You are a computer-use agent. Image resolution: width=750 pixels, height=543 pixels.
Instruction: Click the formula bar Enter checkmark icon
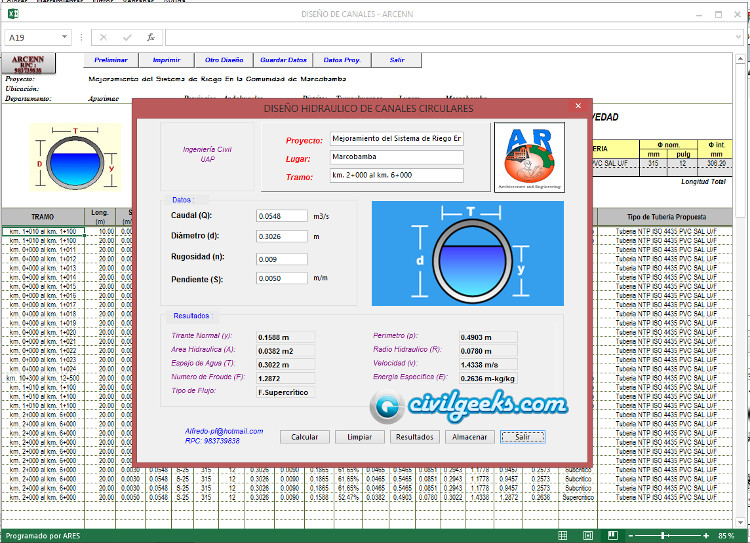[x=127, y=37]
